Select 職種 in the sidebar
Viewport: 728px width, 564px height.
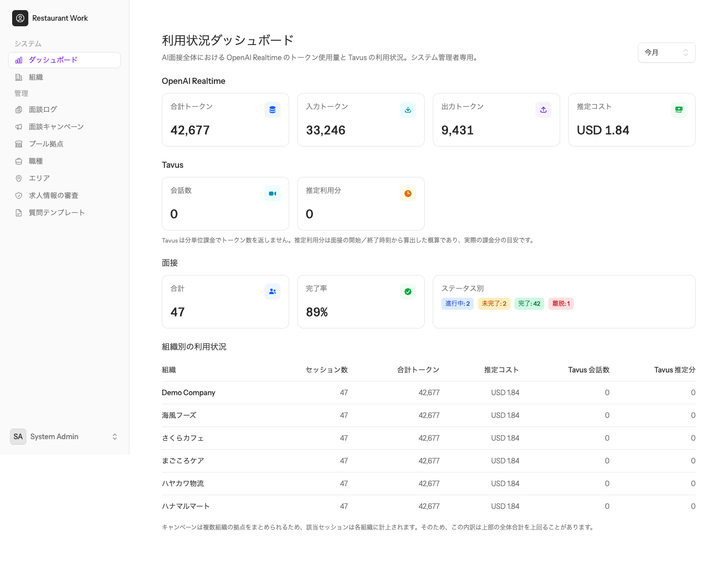tap(64, 161)
